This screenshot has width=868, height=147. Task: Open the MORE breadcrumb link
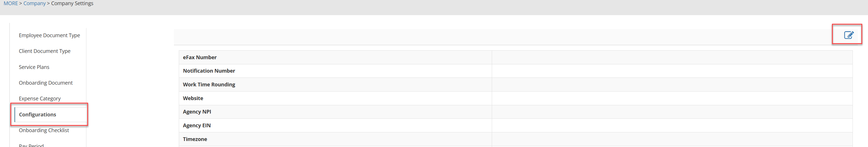[x=11, y=3]
